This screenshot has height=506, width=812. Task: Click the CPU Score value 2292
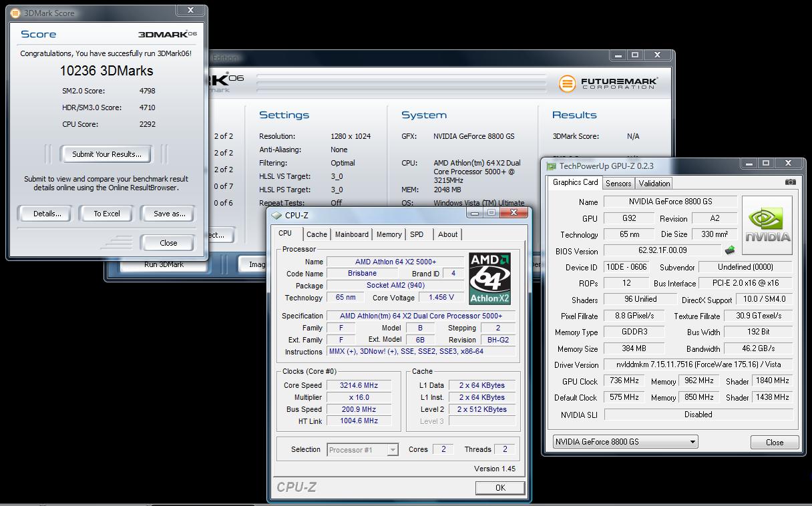(147, 124)
